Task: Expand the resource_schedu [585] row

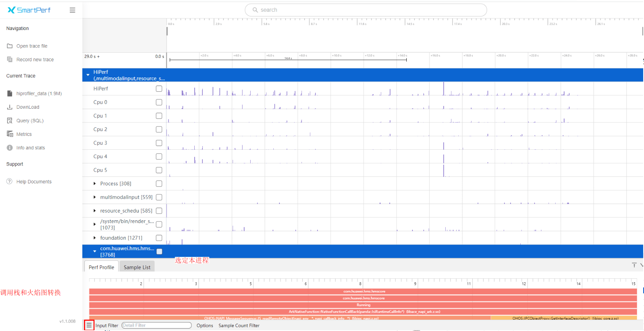Action: coord(94,211)
